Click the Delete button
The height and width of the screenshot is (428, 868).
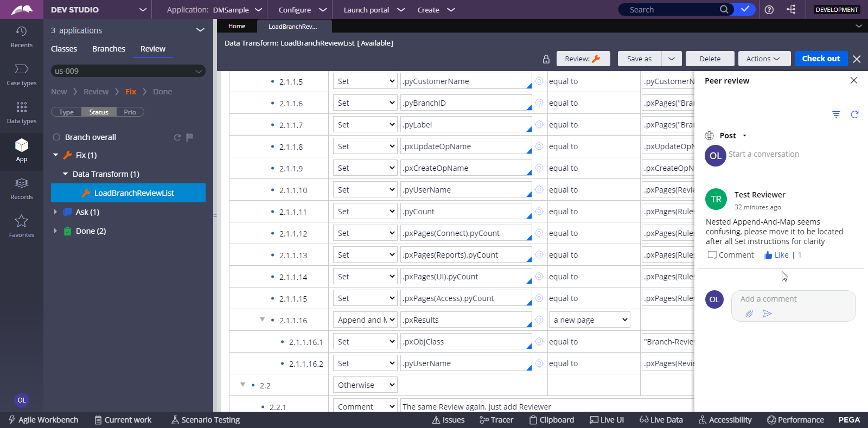[x=710, y=59]
